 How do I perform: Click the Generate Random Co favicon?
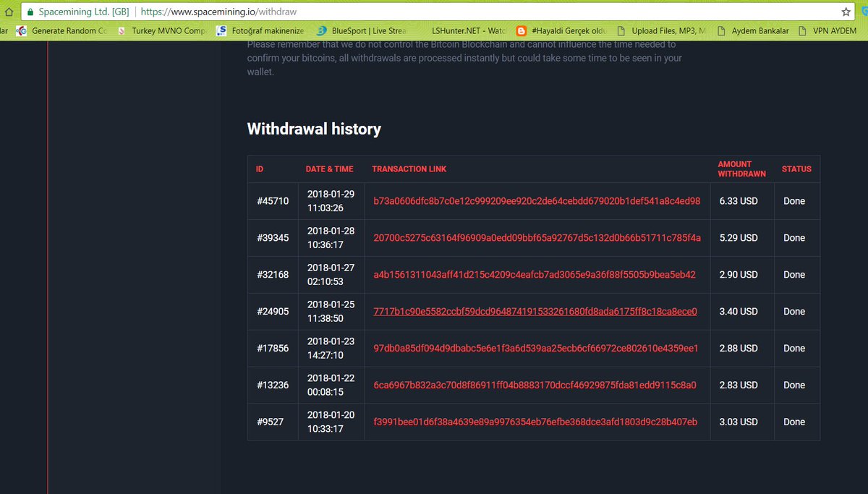click(22, 31)
